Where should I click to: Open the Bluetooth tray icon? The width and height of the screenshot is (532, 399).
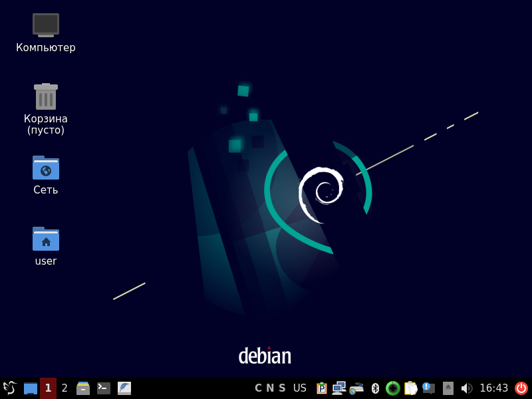375,388
